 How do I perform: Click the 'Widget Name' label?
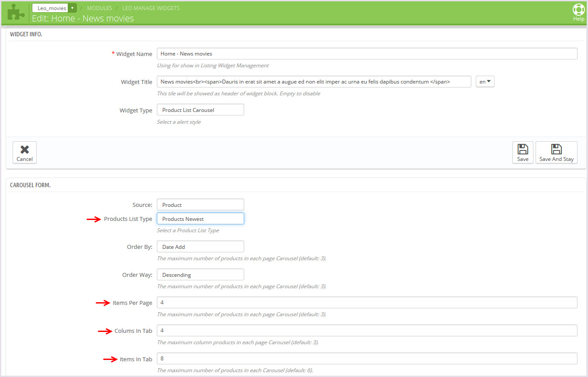(134, 54)
